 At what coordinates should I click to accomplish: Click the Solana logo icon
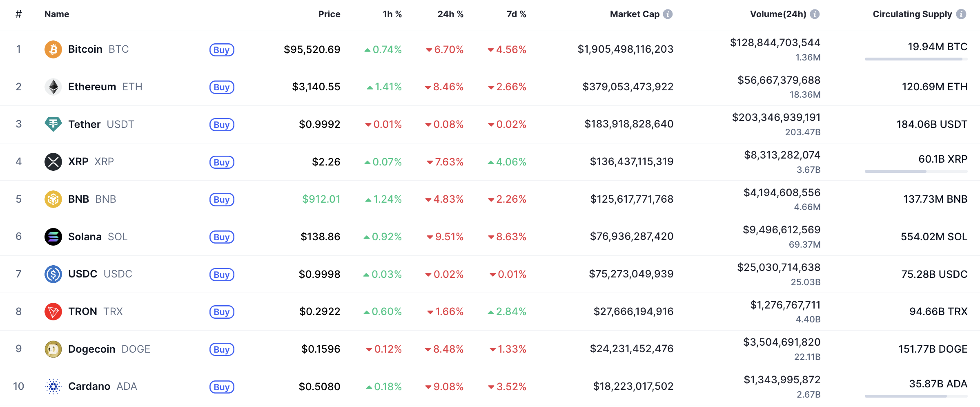[x=53, y=237]
